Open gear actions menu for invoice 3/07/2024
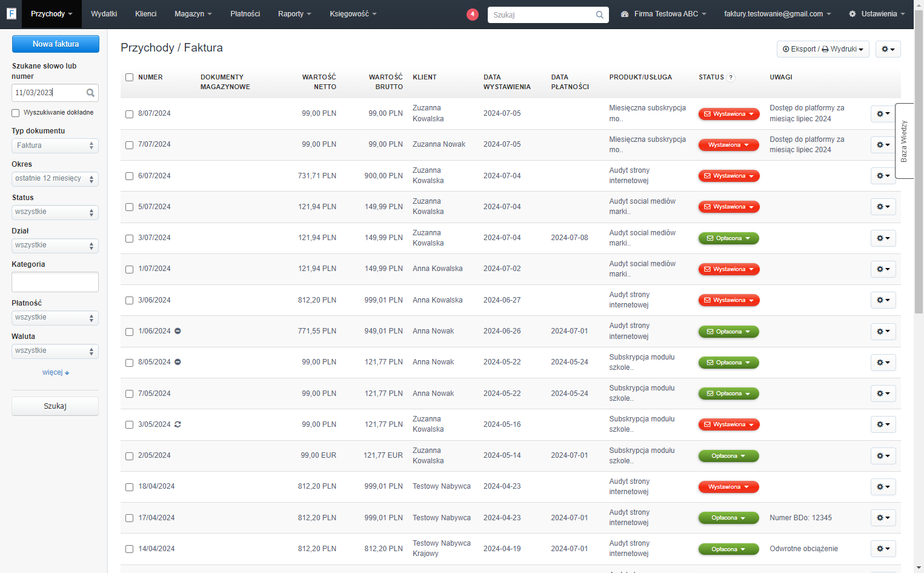924x573 pixels. (x=883, y=238)
